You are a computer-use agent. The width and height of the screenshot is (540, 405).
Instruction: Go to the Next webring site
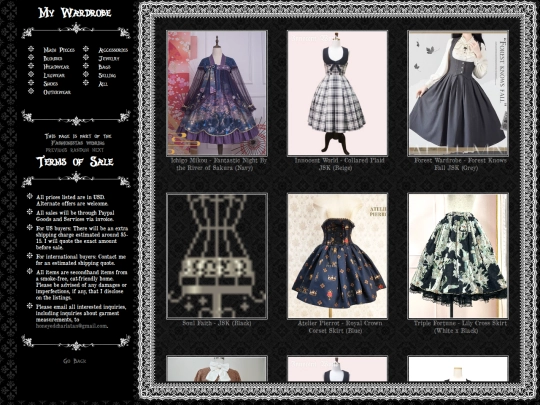[98, 150]
